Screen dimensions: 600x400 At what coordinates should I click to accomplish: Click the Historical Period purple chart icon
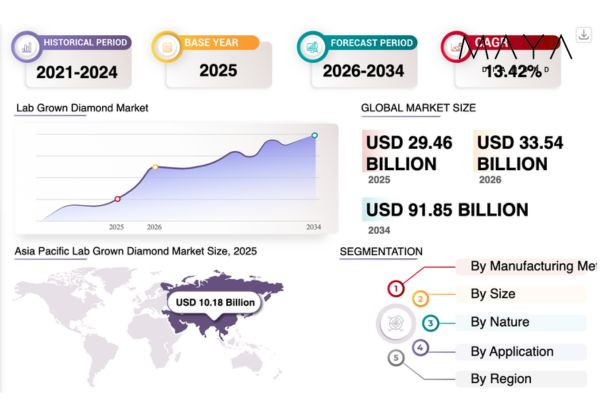27,46
